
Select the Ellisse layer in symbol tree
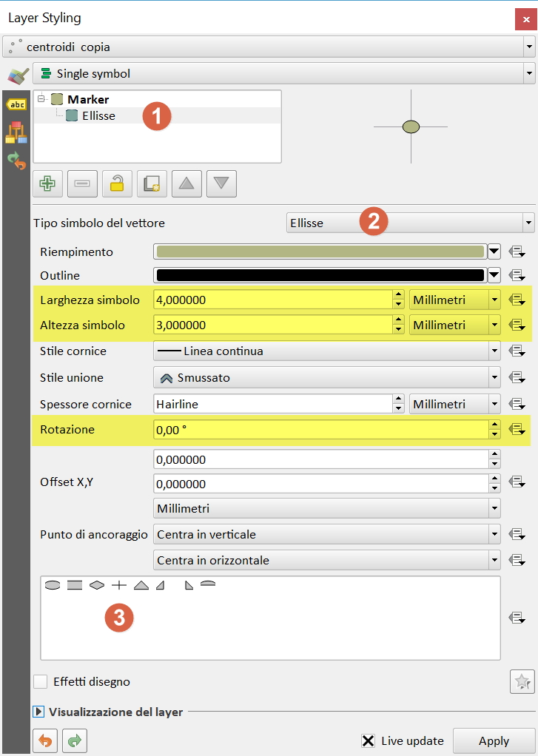click(x=98, y=115)
